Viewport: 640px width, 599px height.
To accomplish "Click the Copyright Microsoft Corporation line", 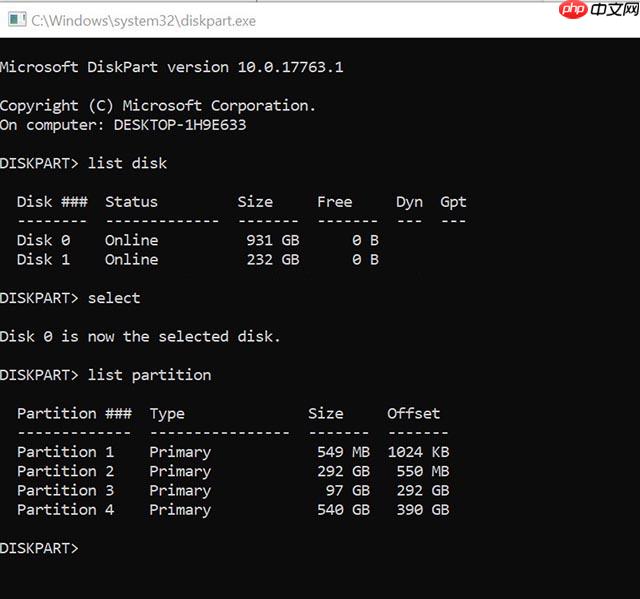I will pyautogui.click(x=158, y=105).
